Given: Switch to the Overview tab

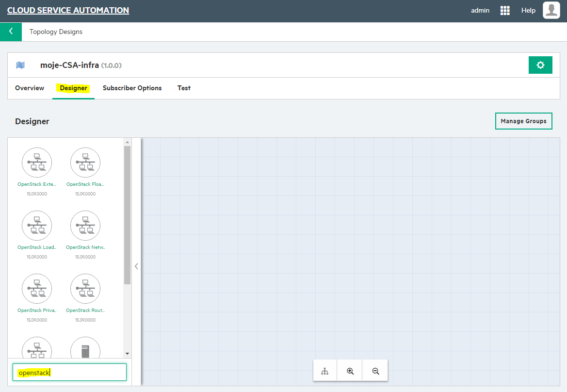Looking at the screenshot, I should (30, 88).
